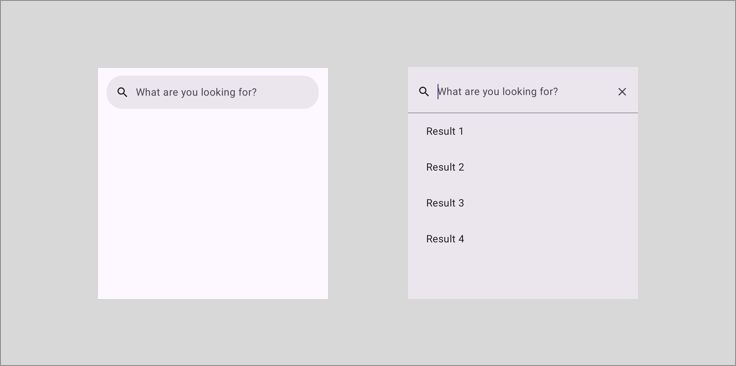
Task: Click the blinking text cursor in the expanded search field
Action: pos(438,92)
